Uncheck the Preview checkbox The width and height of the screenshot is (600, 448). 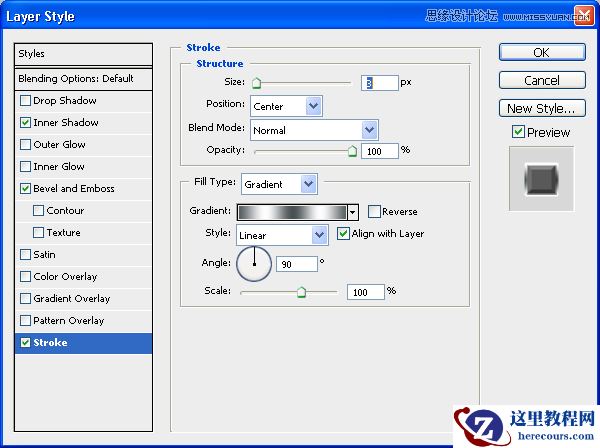pos(518,132)
